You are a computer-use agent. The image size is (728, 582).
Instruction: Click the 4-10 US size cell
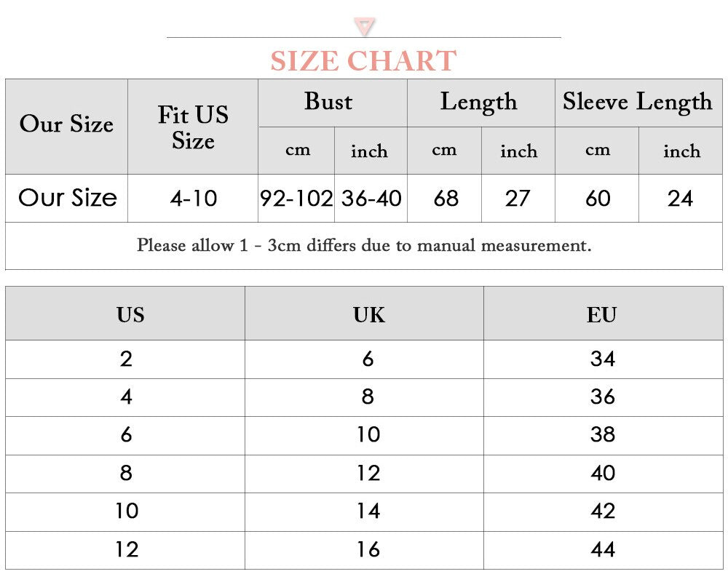point(193,198)
